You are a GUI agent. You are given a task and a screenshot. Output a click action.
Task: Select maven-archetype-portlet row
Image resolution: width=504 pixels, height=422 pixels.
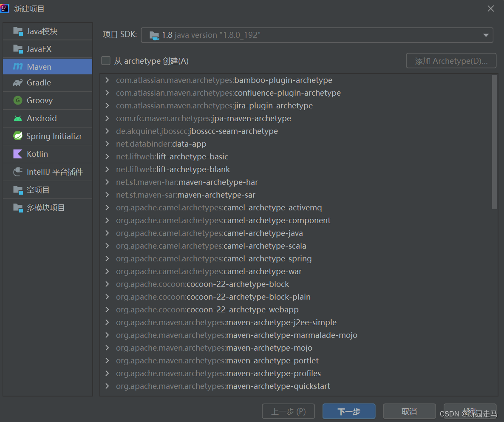click(296, 361)
